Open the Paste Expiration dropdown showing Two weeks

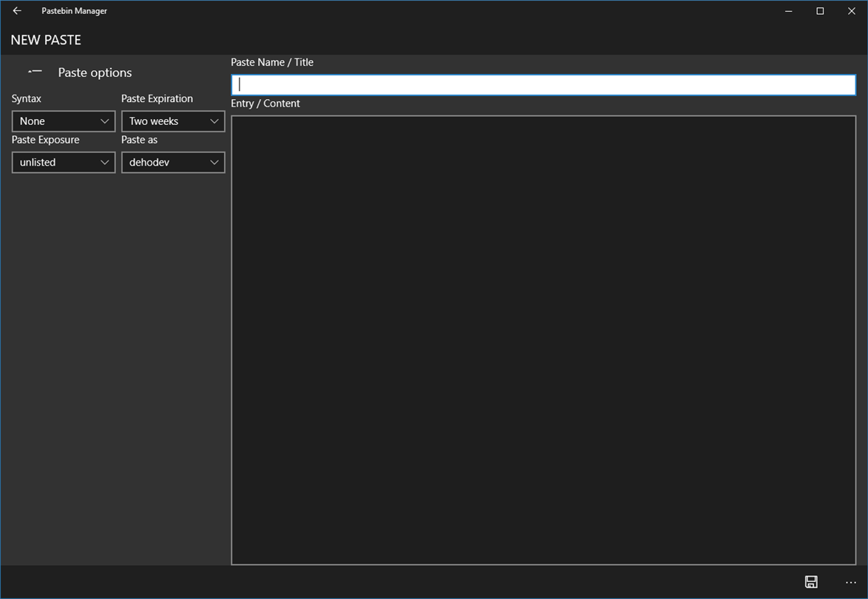pos(173,121)
